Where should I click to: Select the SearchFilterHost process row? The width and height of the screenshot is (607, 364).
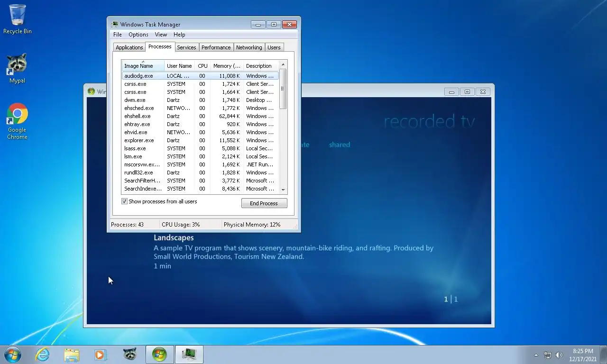coord(200,181)
